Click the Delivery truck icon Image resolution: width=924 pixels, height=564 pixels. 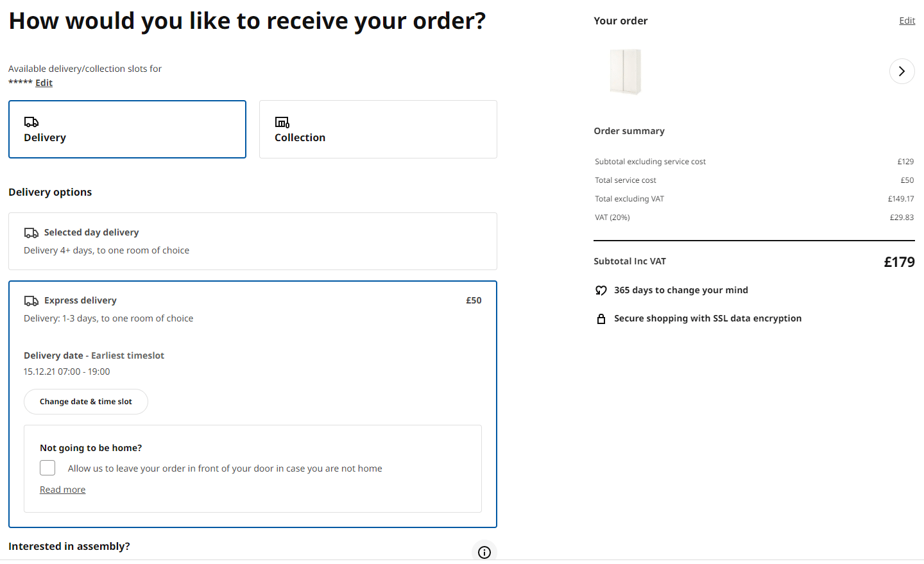[30, 121]
